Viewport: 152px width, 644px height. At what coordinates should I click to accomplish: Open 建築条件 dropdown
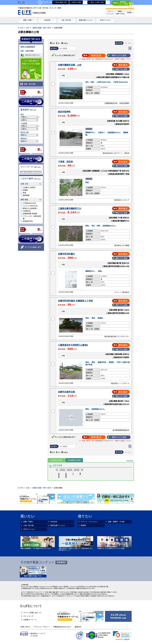pos(29,141)
